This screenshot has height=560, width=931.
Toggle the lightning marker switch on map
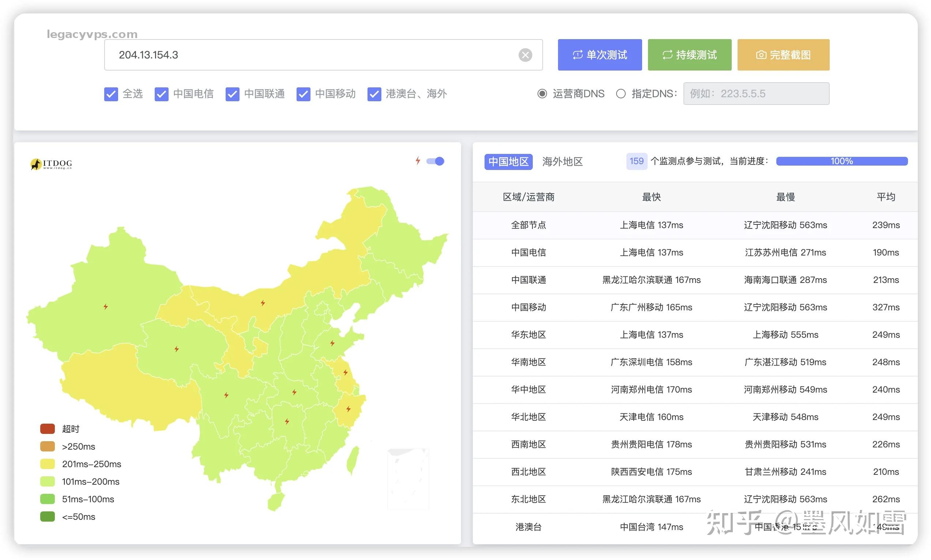[435, 161]
